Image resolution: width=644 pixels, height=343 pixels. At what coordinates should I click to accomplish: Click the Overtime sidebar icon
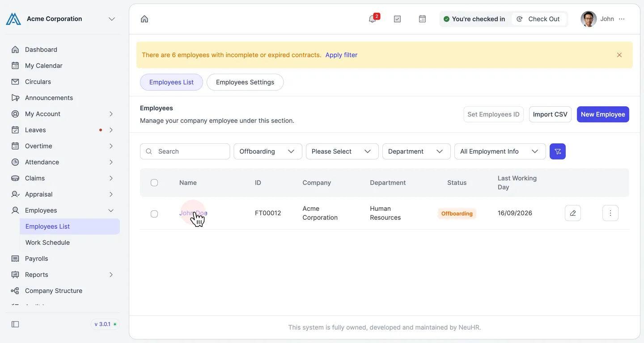tap(15, 146)
